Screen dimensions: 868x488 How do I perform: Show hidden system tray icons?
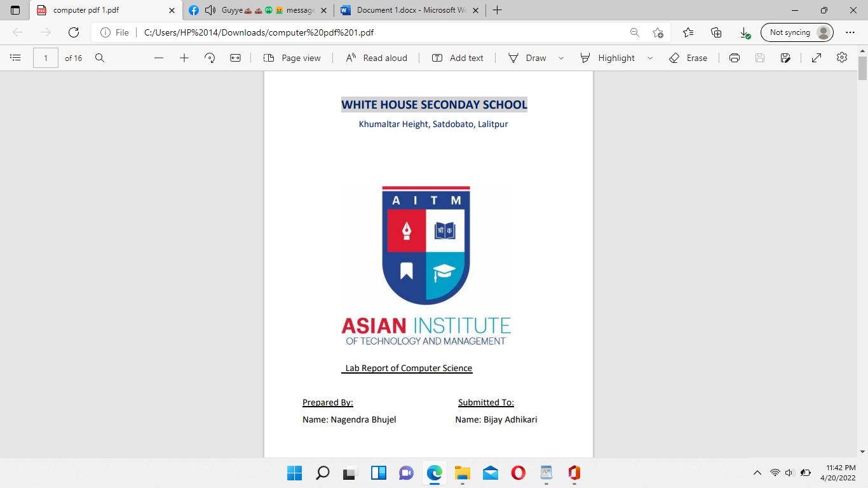757,473
